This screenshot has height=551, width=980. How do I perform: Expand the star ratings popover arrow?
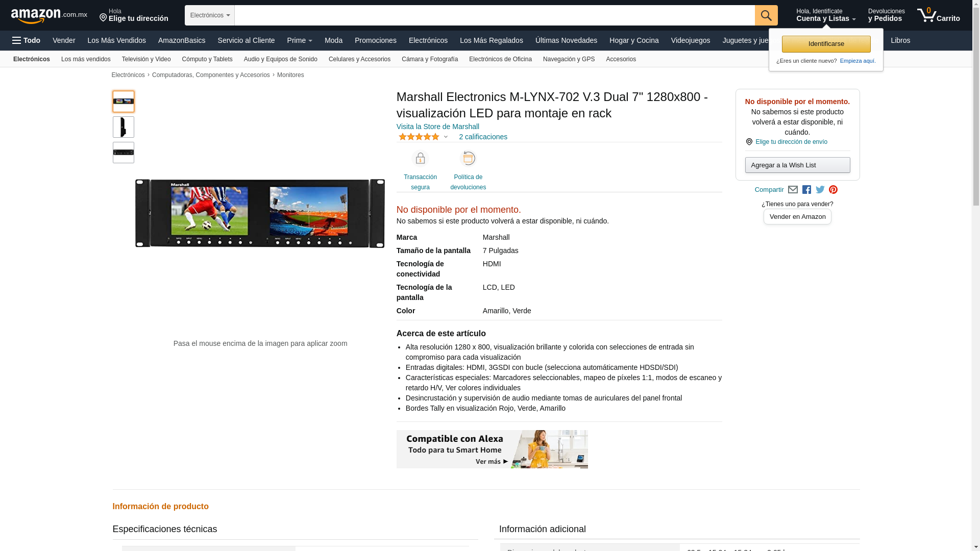click(x=446, y=137)
